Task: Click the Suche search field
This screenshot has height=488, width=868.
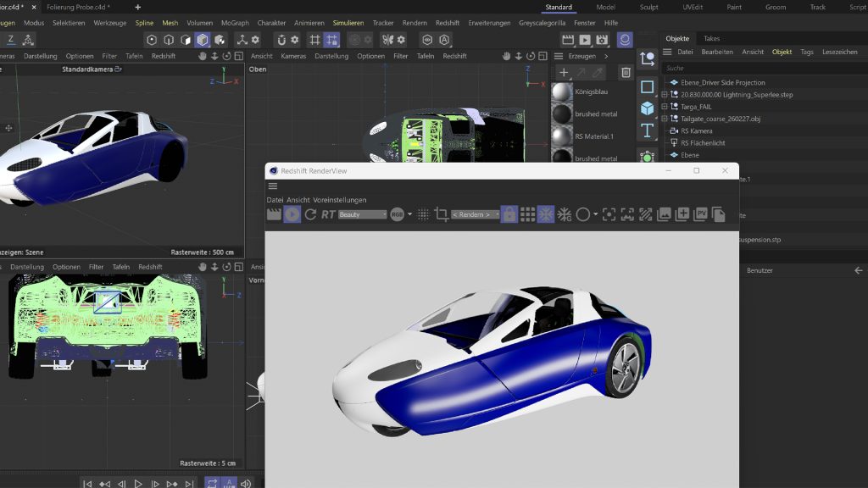Action: (x=764, y=68)
